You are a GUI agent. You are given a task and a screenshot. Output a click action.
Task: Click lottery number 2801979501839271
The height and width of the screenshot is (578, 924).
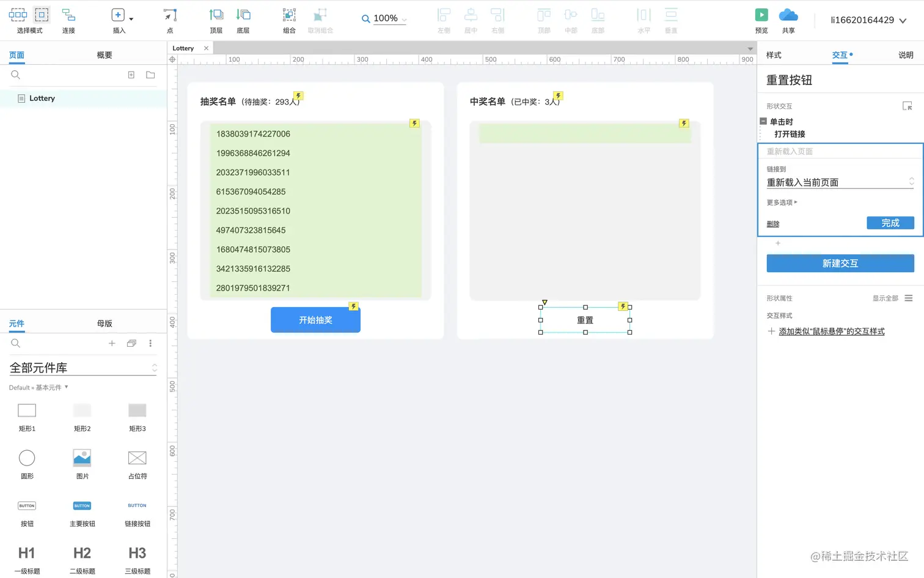pos(253,288)
